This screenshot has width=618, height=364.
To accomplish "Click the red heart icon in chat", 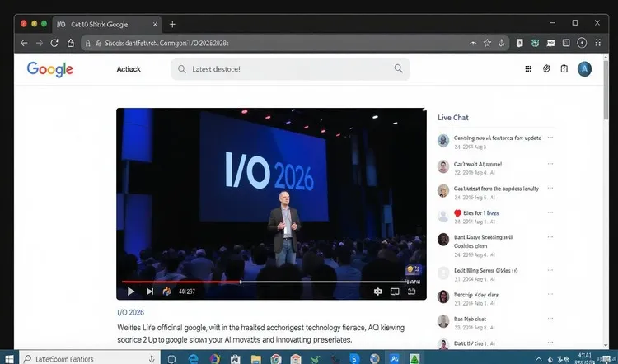I will point(457,213).
